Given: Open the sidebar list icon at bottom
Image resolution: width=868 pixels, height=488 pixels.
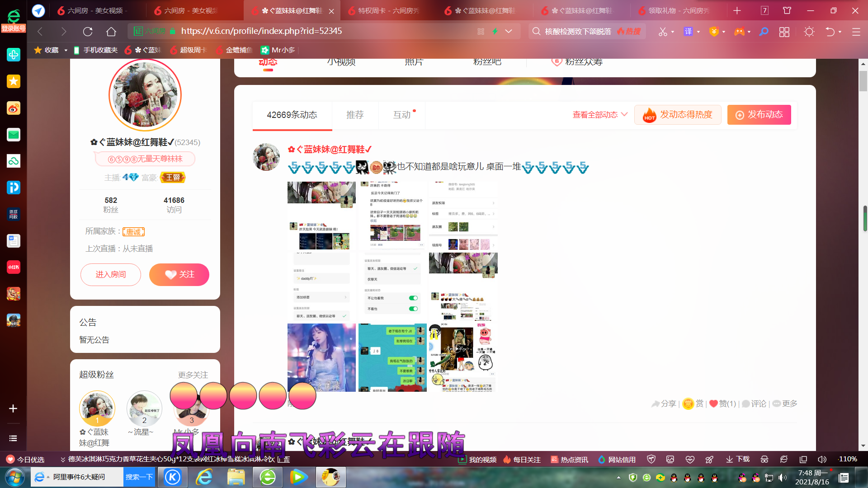Looking at the screenshot, I should 13,438.
